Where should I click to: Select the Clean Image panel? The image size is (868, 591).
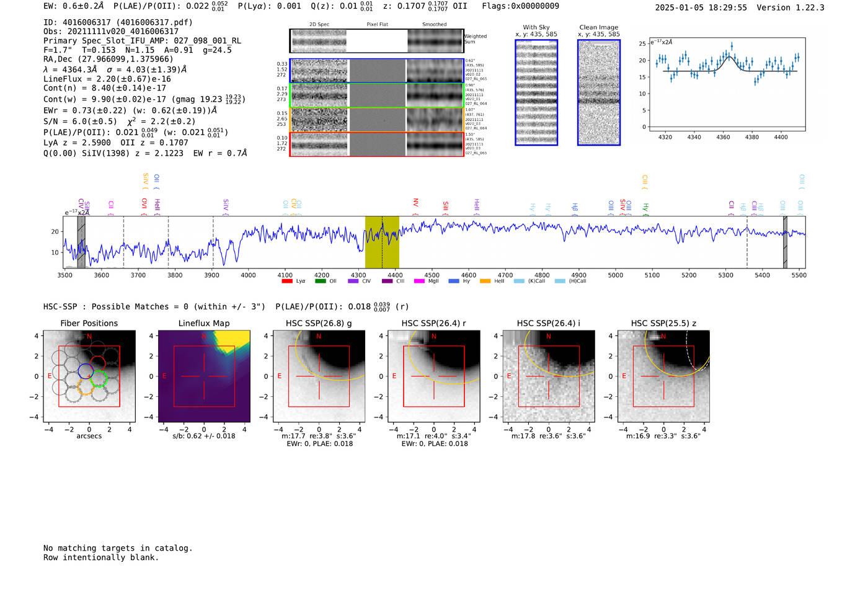599,92
